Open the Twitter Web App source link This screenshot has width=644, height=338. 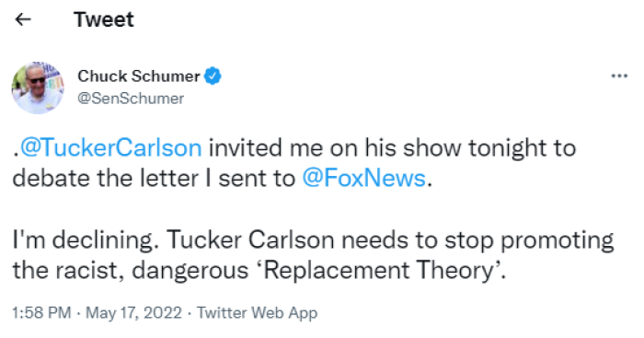[257, 313]
